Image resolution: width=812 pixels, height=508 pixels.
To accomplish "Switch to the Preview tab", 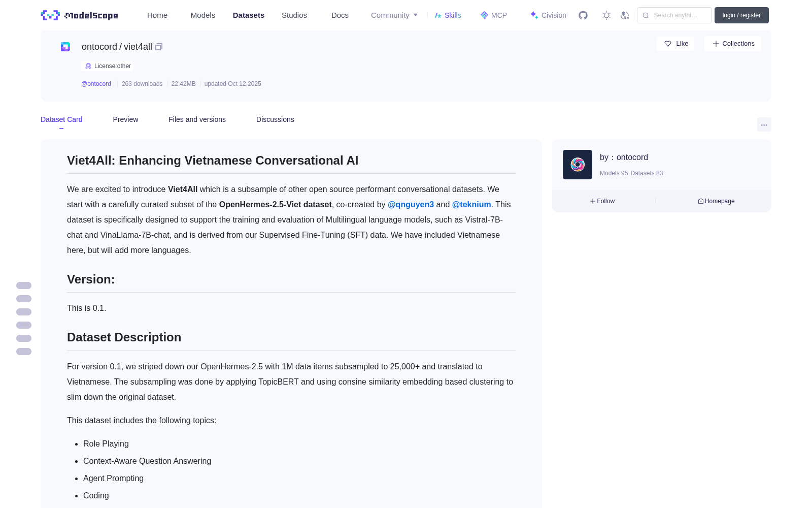I will 125,119.
